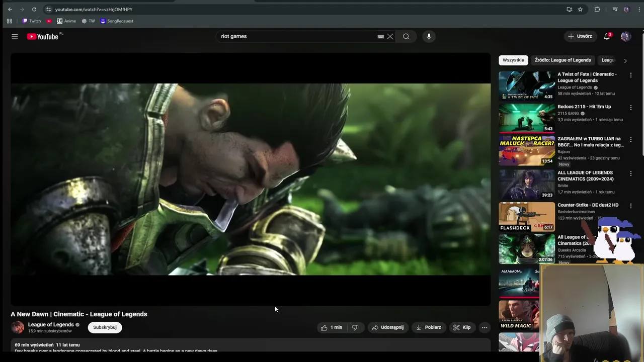Open the Anime bookmark

(66, 21)
